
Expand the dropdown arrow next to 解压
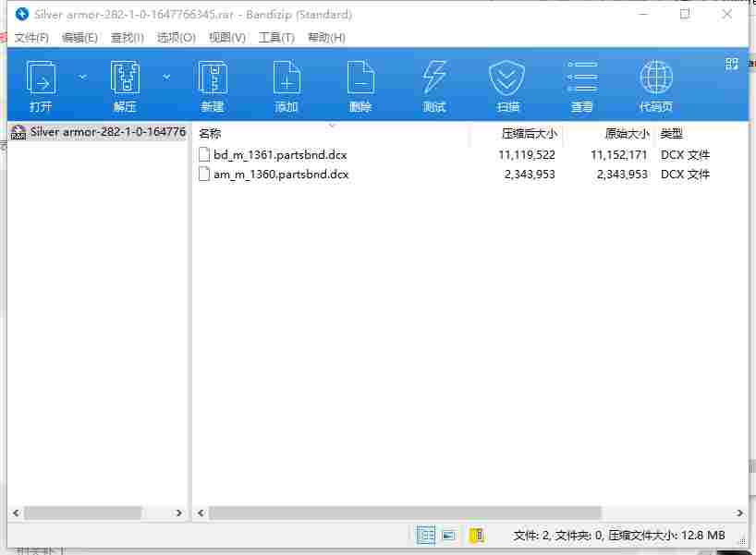[166, 77]
